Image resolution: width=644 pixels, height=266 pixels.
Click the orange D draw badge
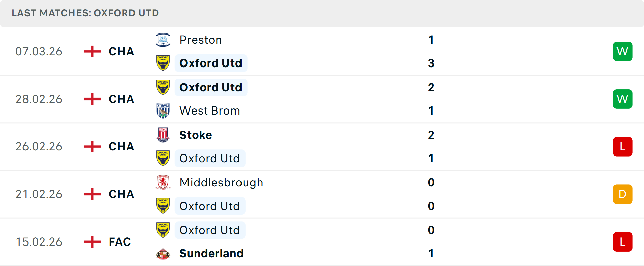coord(623,194)
